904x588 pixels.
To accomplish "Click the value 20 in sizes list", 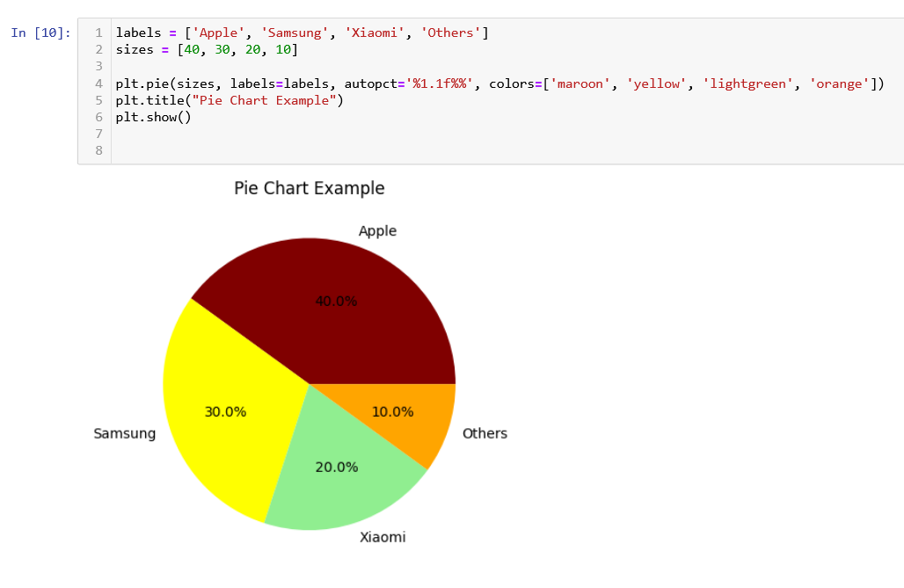I will point(253,49).
